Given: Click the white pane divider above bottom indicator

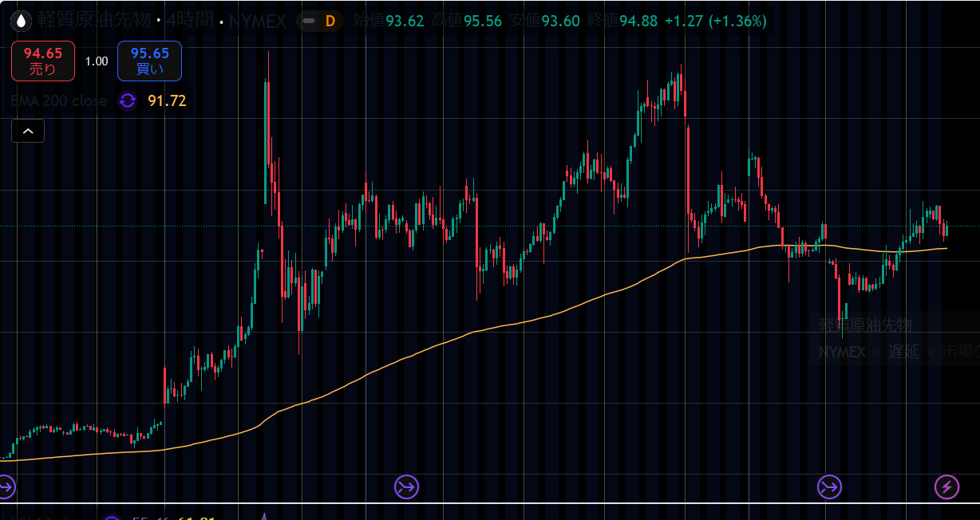Looking at the screenshot, I should pyautogui.click(x=490, y=502).
